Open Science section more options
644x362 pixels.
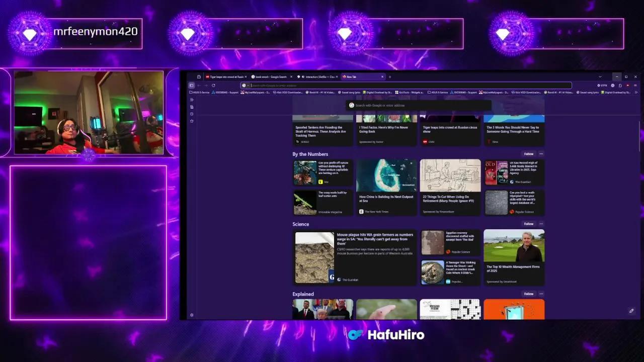(541, 224)
